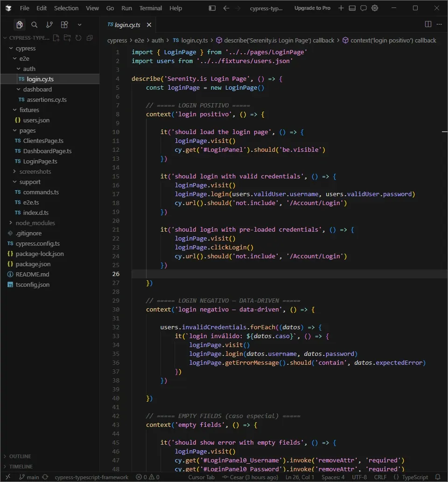Open the Run menu
The height and width of the screenshot is (482, 448).
(126, 8)
